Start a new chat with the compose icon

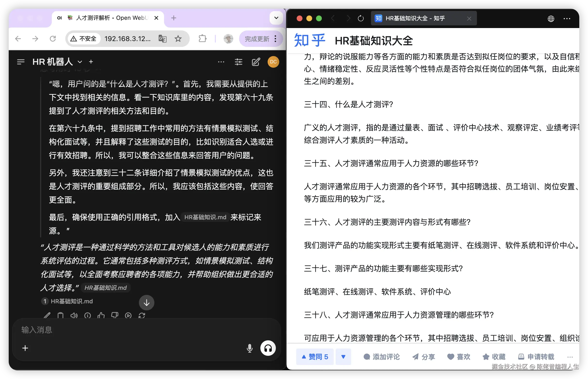coord(256,62)
